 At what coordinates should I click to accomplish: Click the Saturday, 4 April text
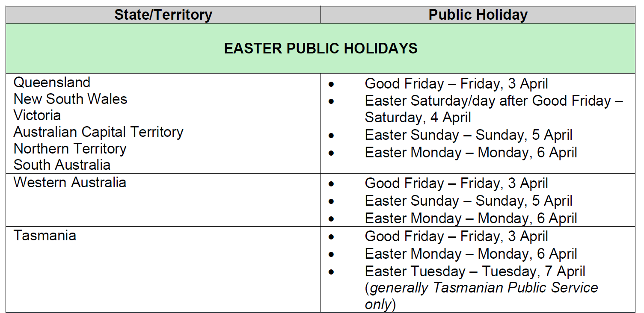[418, 118]
